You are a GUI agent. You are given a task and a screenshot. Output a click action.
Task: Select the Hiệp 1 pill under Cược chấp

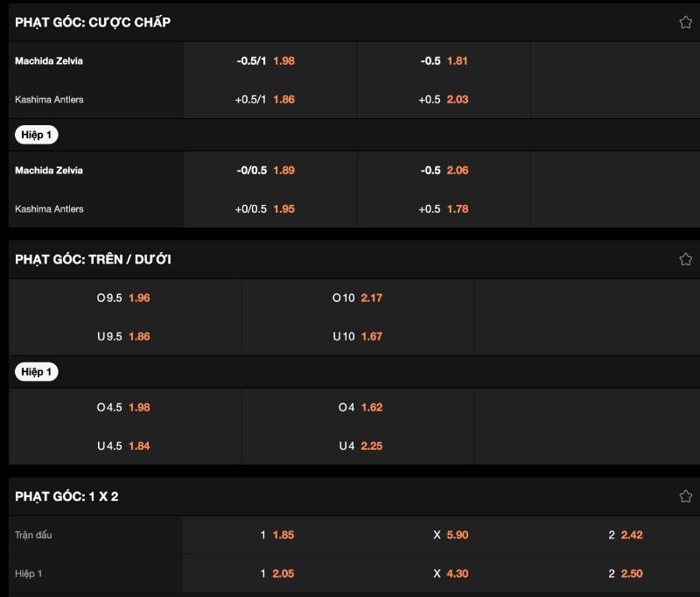[x=37, y=135]
